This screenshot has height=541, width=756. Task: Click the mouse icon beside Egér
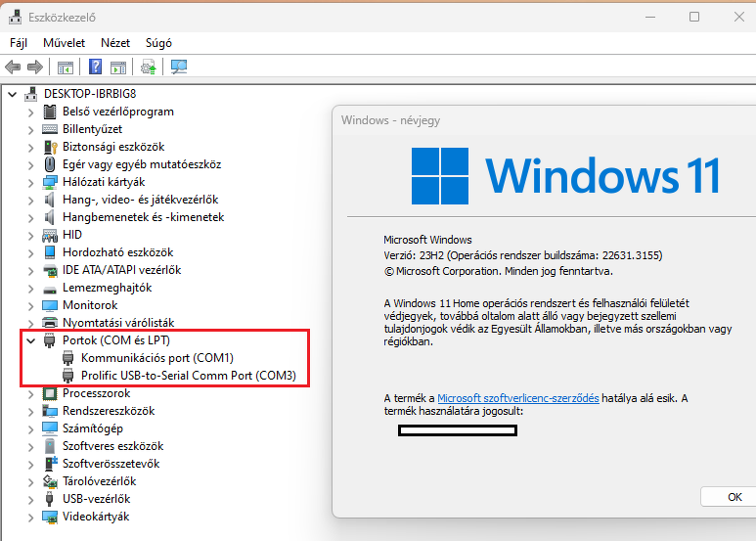pos(49,164)
